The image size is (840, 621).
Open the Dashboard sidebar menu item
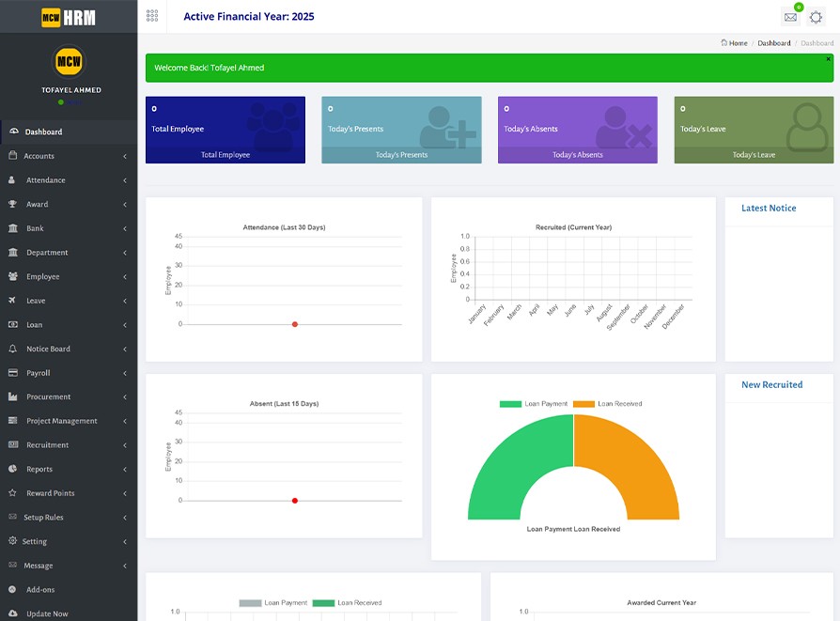coord(43,132)
